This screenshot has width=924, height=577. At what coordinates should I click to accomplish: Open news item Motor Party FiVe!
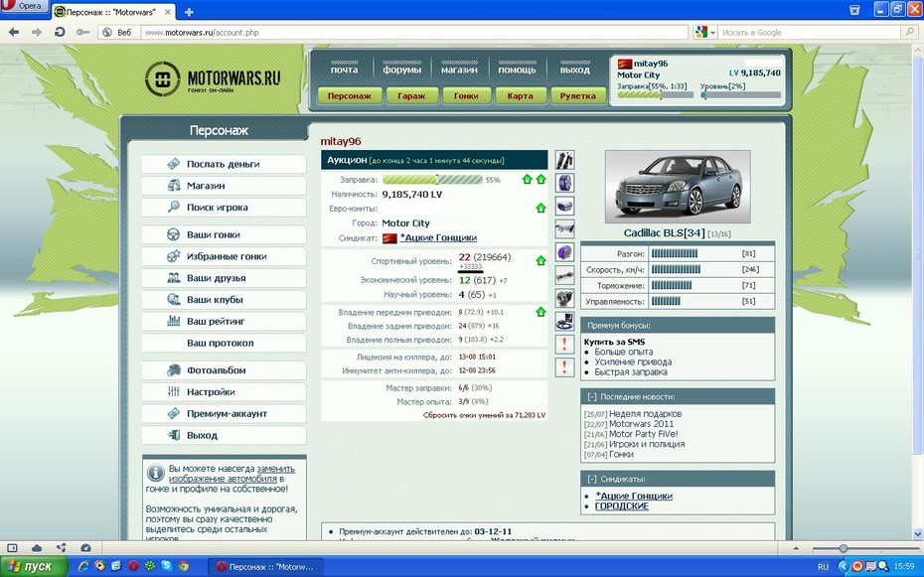point(644,434)
